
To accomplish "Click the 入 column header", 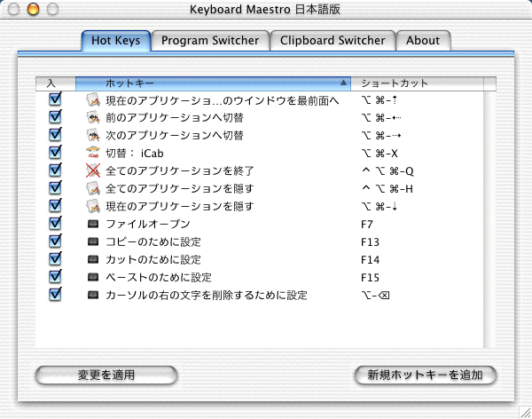I will (56, 83).
